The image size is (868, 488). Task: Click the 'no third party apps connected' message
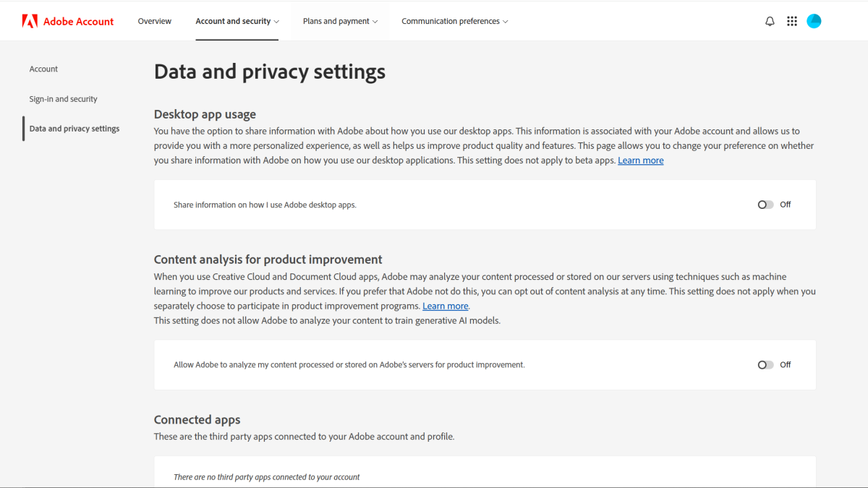coord(266,477)
